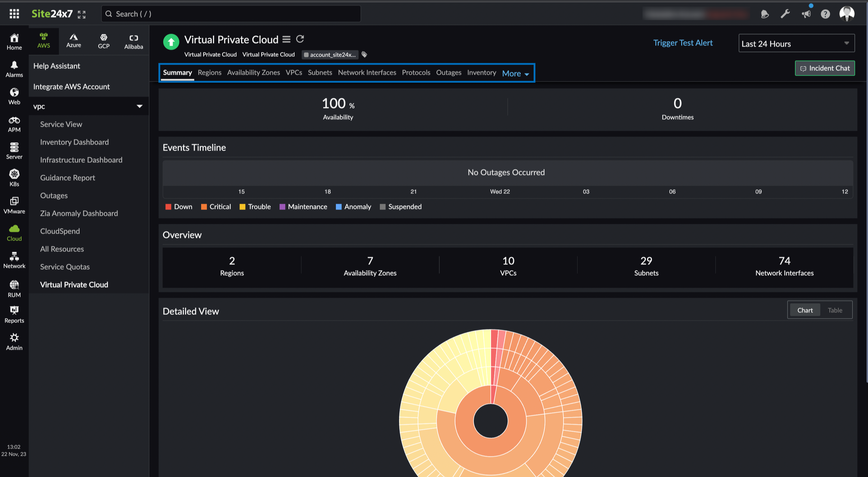Open Incident Chat

pyautogui.click(x=825, y=68)
